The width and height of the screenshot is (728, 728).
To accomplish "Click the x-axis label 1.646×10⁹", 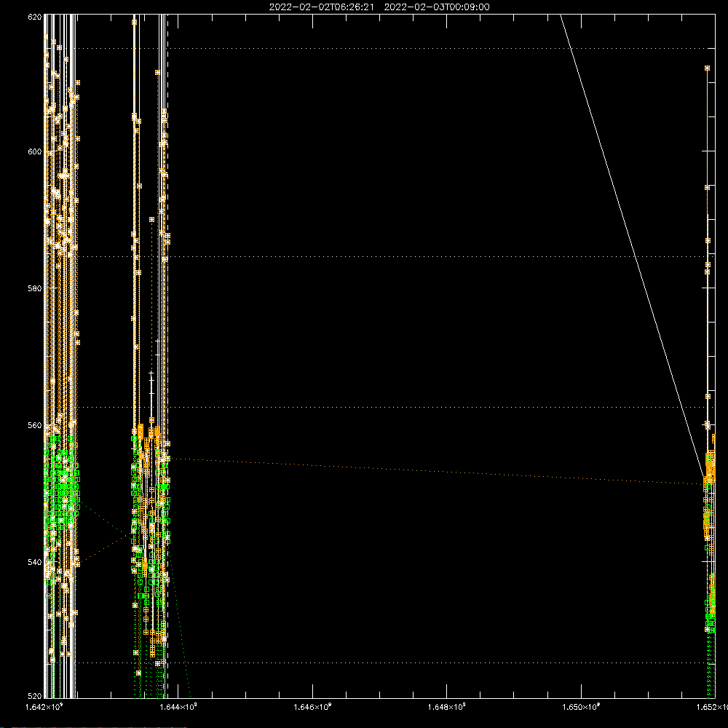I will pos(312,707).
